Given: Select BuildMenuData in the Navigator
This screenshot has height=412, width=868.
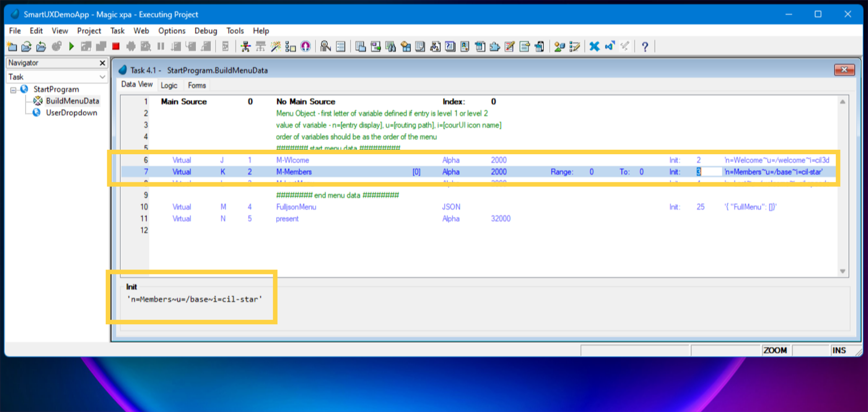Looking at the screenshot, I should 72,101.
